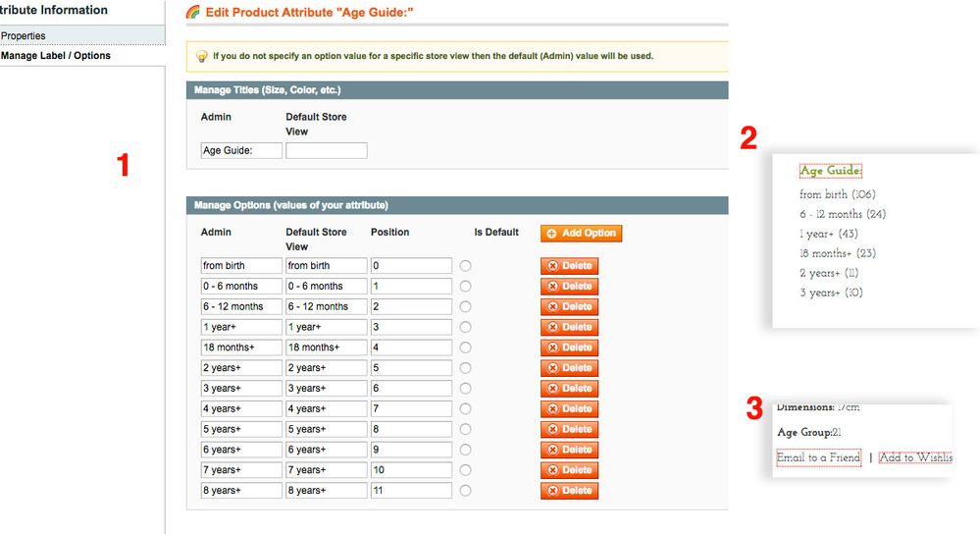Image resolution: width=980 pixels, height=534 pixels.
Task: Click the Add to Wishlist link
Action: coord(915,457)
